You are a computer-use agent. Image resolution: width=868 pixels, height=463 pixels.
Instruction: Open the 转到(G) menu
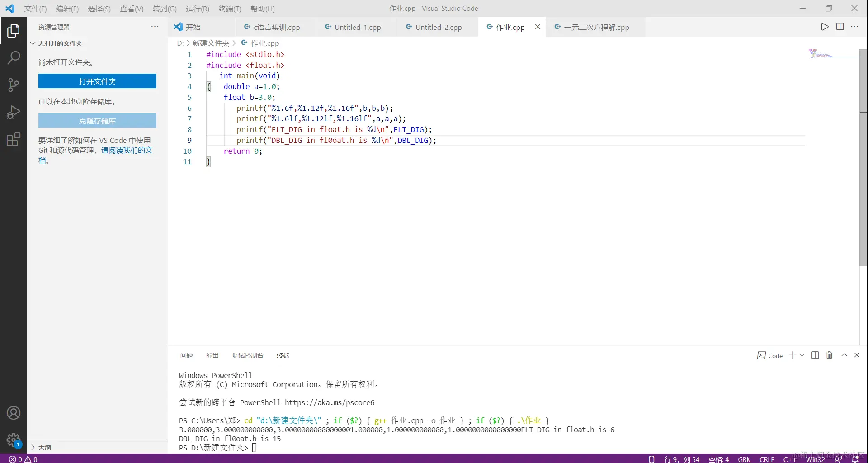pos(165,9)
